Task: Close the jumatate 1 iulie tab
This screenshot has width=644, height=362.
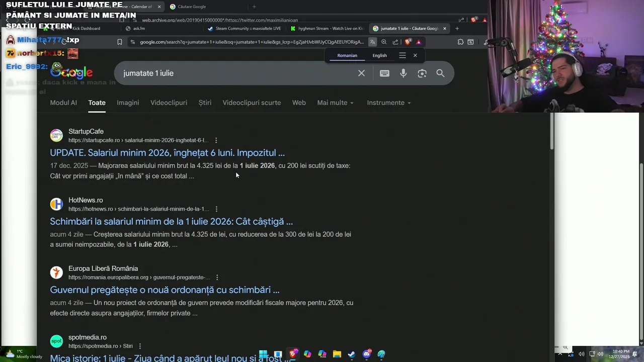Action: click(444, 29)
